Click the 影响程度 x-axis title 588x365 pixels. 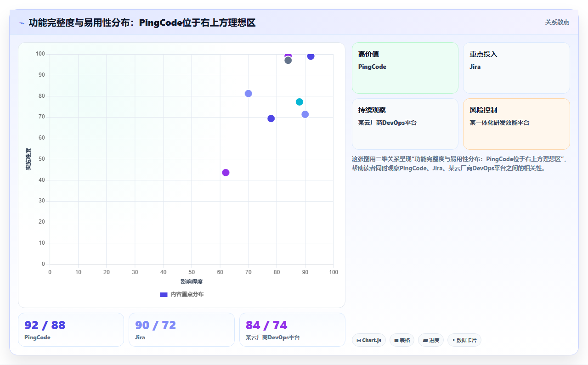(x=192, y=281)
